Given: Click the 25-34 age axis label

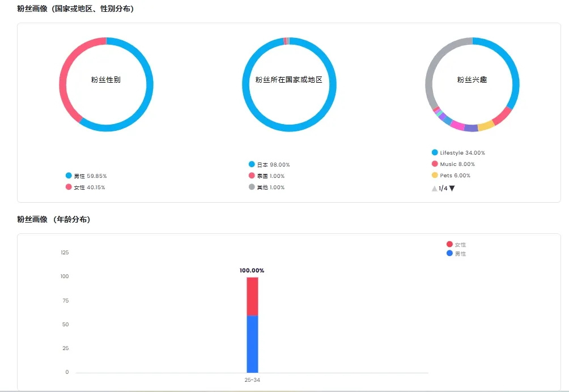Looking at the screenshot, I should click(252, 380).
